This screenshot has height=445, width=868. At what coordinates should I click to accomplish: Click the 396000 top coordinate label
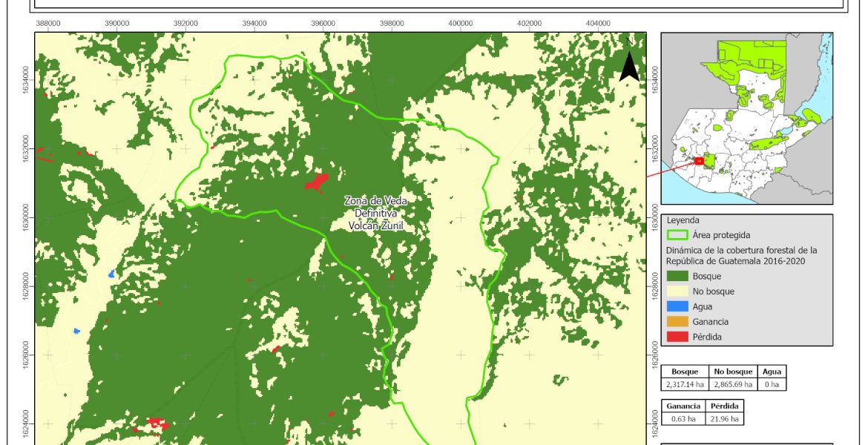point(323,24)
